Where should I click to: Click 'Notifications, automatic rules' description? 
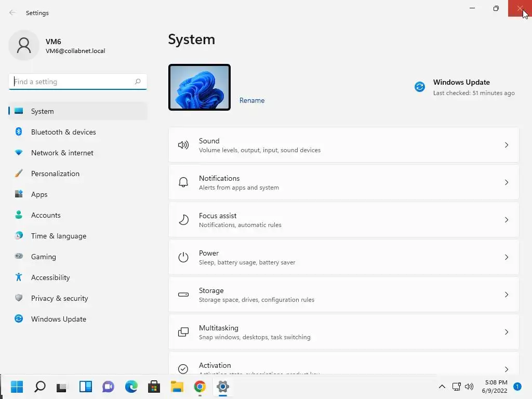coord(240,225)
